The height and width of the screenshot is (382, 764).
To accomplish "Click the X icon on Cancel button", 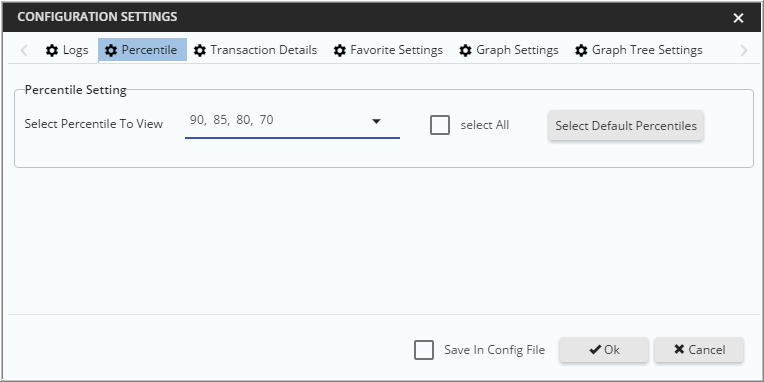I will coord(679,349).
